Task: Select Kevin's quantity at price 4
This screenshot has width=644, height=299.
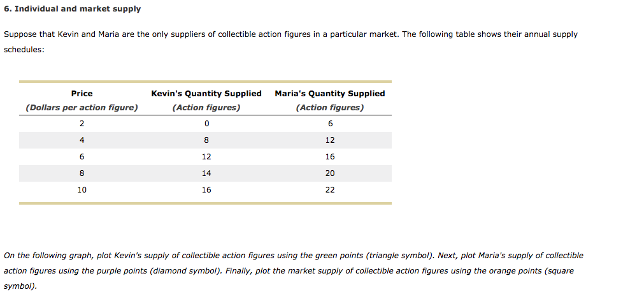Action: (206, 140)
